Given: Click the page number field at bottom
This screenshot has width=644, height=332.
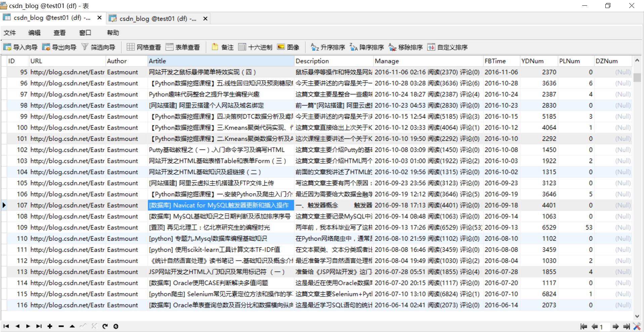Looking at the screenshot, I should pos(604,327).
